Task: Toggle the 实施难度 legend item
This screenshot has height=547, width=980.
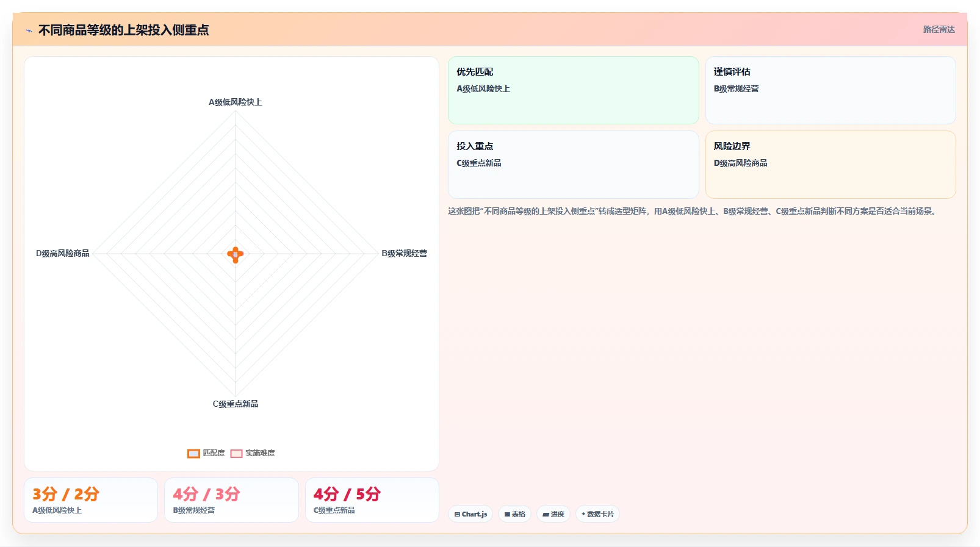Action: click(253, 453)
